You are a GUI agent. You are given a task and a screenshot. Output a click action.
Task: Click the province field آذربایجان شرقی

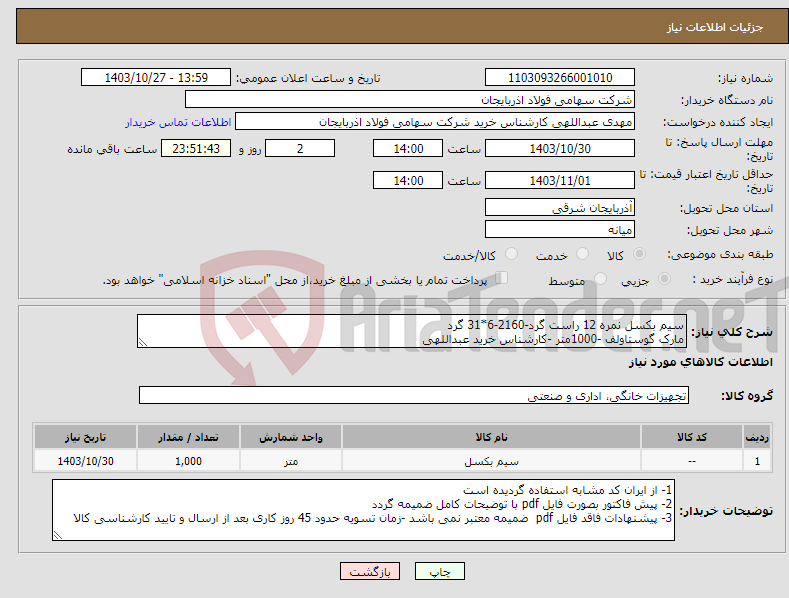(x=560, y=207)
